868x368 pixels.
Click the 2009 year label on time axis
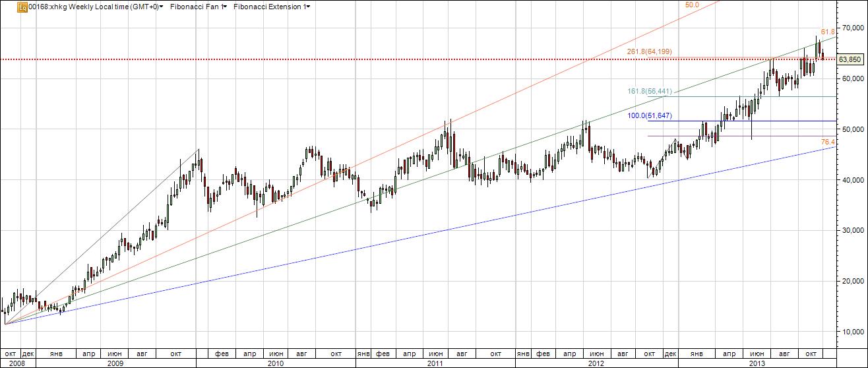(x=115, y=363)
